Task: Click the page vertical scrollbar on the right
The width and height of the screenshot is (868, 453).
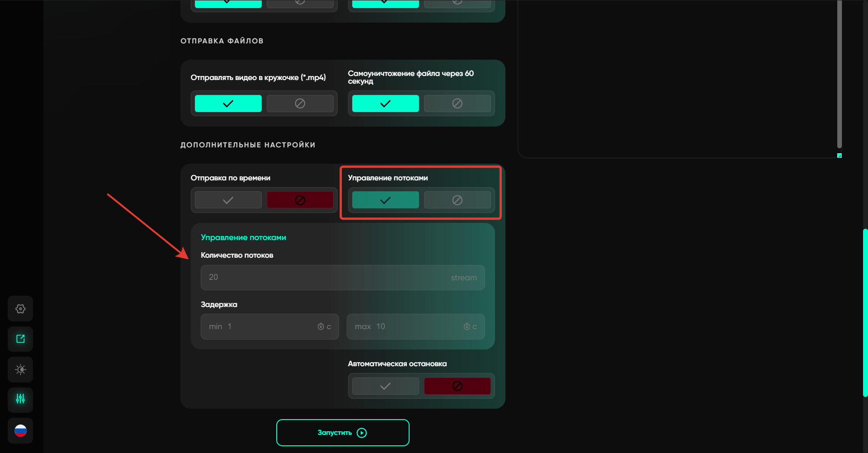Action: click(x=865, y=312)
